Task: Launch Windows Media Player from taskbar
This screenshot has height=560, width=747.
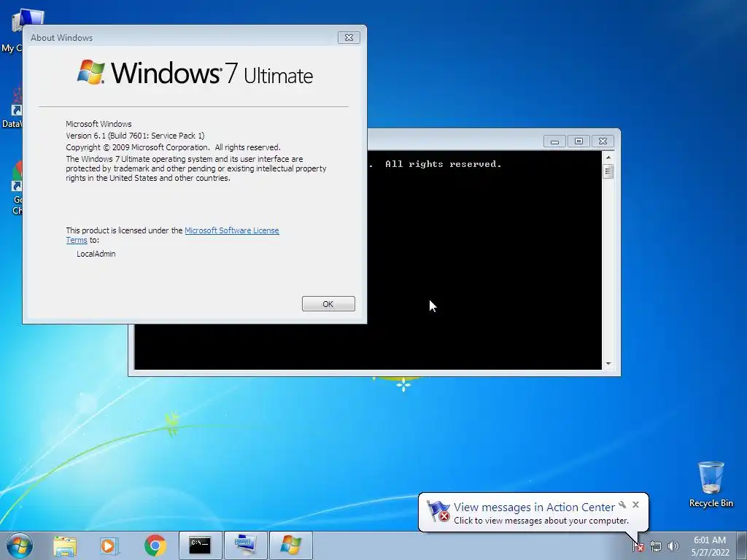Action: [109, 545]
